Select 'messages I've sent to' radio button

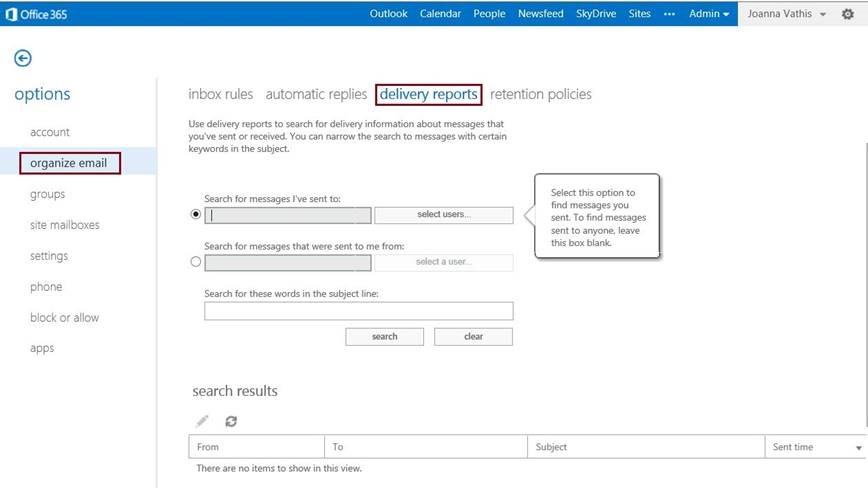195,215
